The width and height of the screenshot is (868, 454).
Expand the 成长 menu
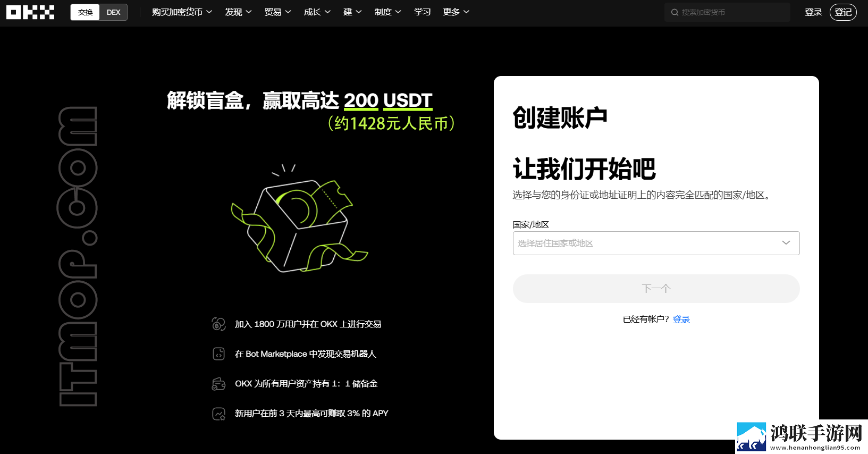click(x=317, y=12)
